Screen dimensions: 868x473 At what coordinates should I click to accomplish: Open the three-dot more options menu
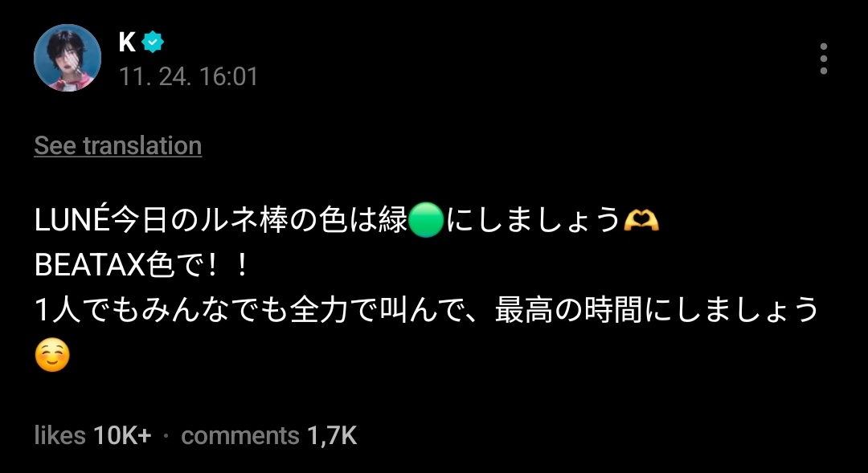pyautogui.click(x=824, y=58)
